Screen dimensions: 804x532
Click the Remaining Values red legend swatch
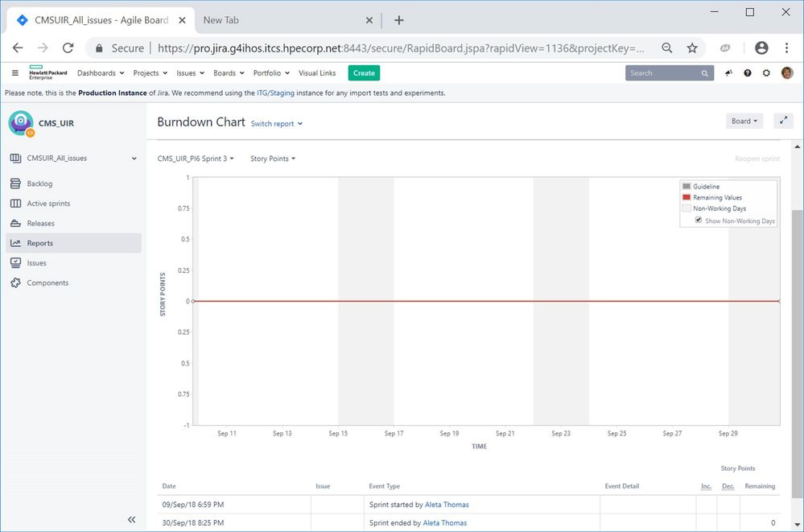[686, 197]
